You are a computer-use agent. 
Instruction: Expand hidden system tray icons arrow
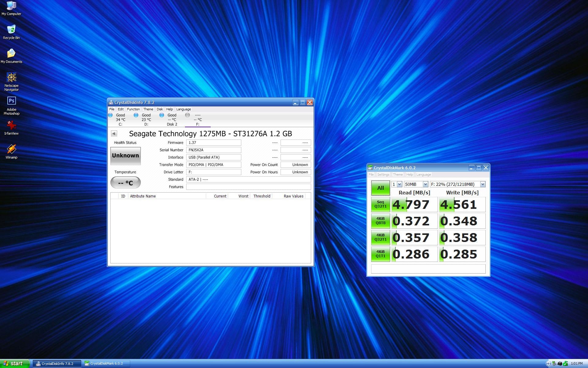click(x=548, y=364)
